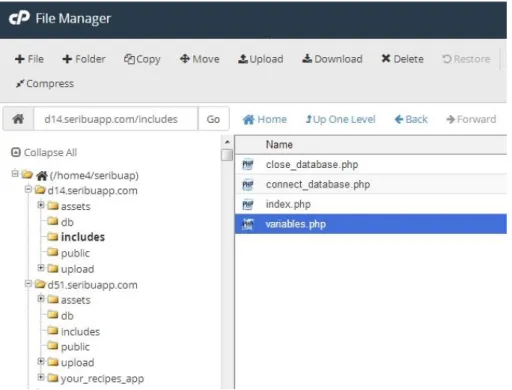
Task: Click the Move toolbar button
Action: [200, 59]
